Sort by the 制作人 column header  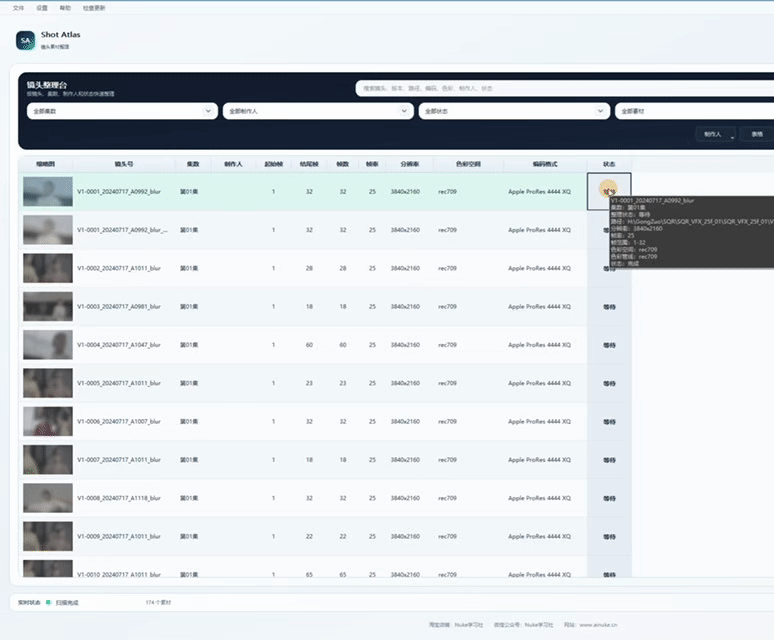click(x=233, y=164)
